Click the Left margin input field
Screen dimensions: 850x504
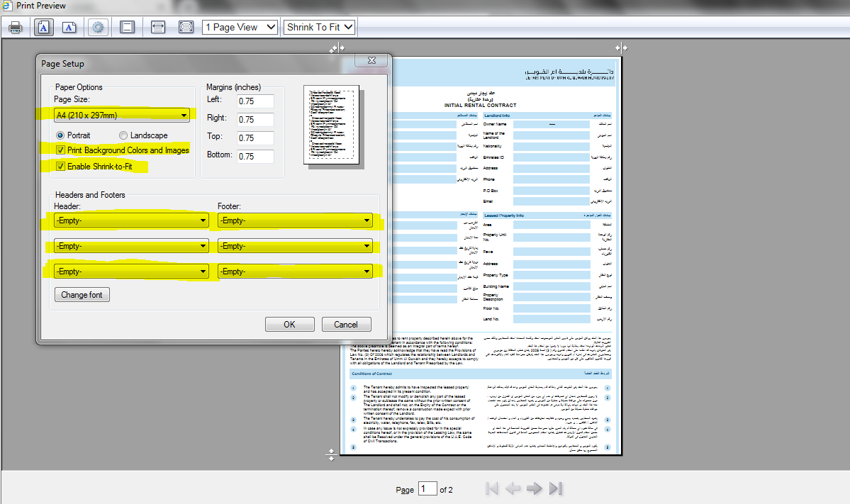click(255, 101)
